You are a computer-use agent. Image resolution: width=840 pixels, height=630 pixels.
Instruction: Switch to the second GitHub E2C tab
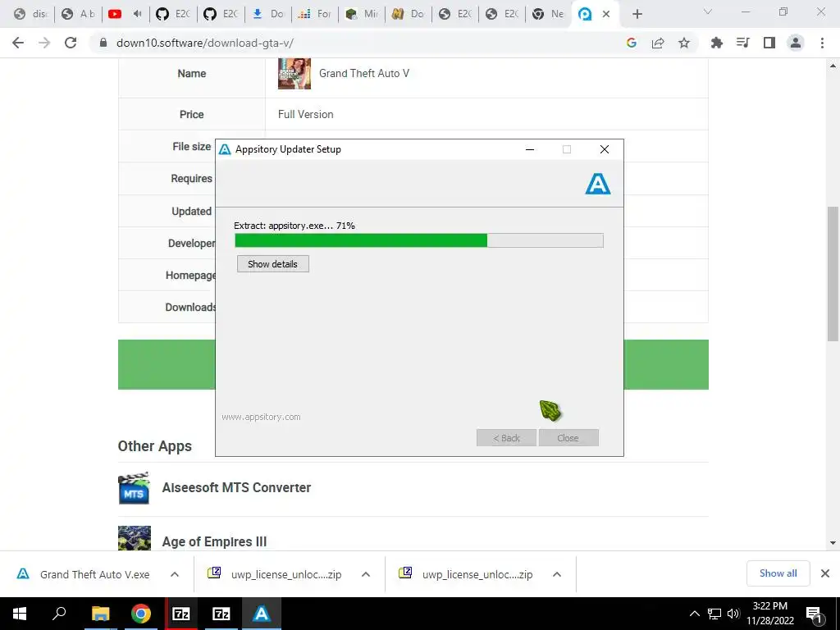tap(220, 14)
